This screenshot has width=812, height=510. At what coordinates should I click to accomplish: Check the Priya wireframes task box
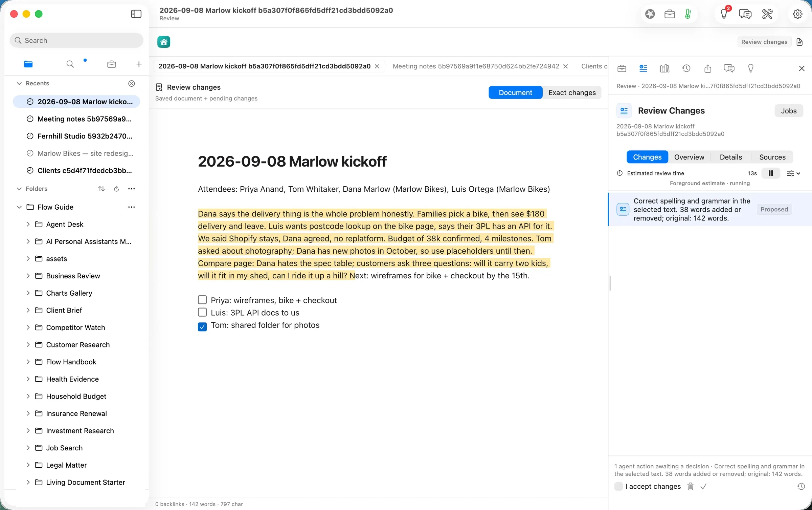[x=202, y=300]
